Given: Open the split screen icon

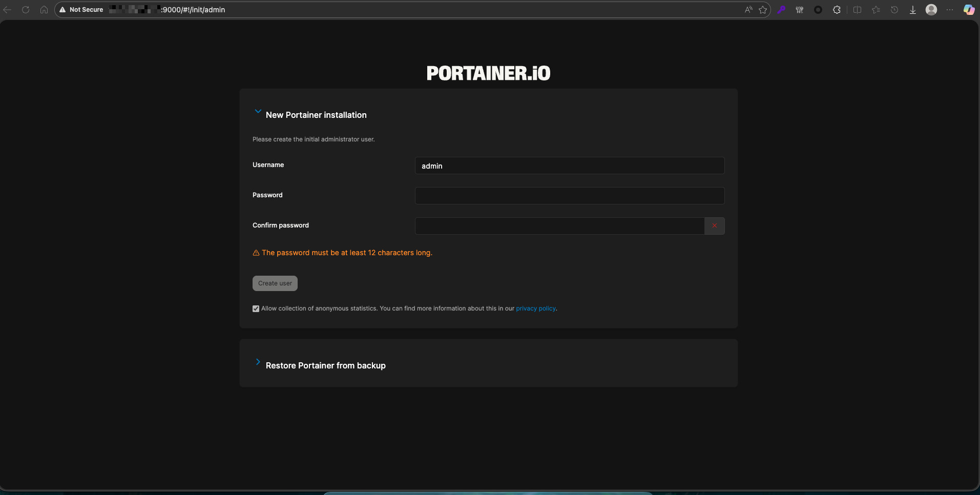Looking at the screenshot, I should 857,10.
